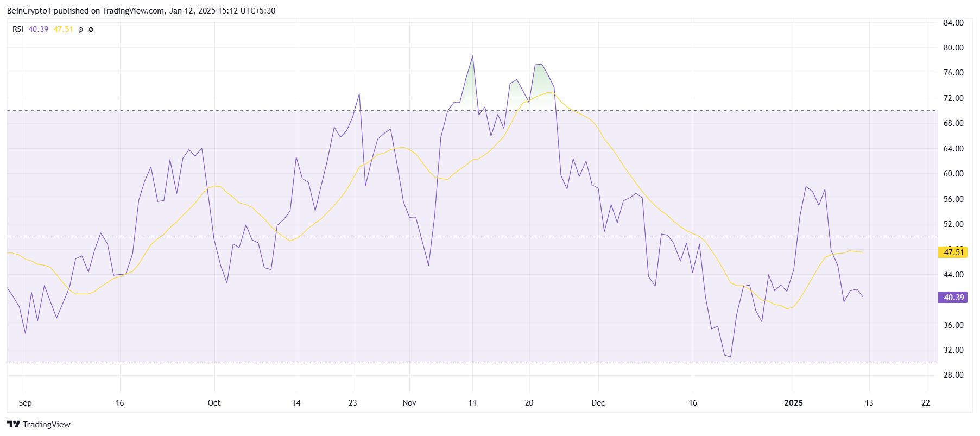Click the purple 40.39 price axis tag
This screenshot has height=436, width=980.
coord(953,297)
